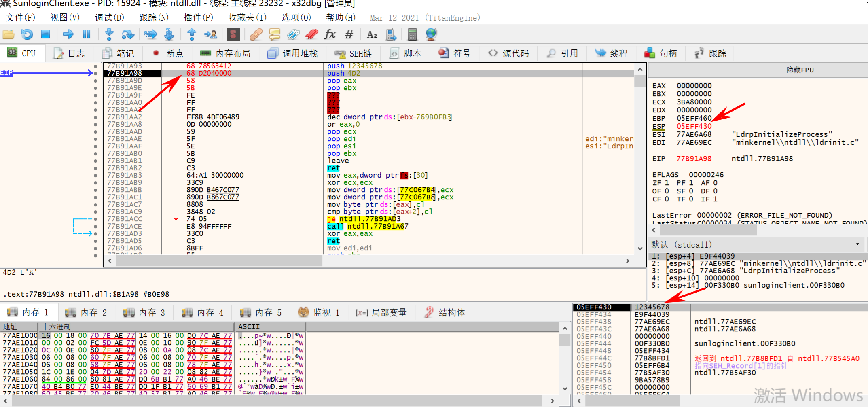Select the ESP register value 05EFF430

pos(694,126)
